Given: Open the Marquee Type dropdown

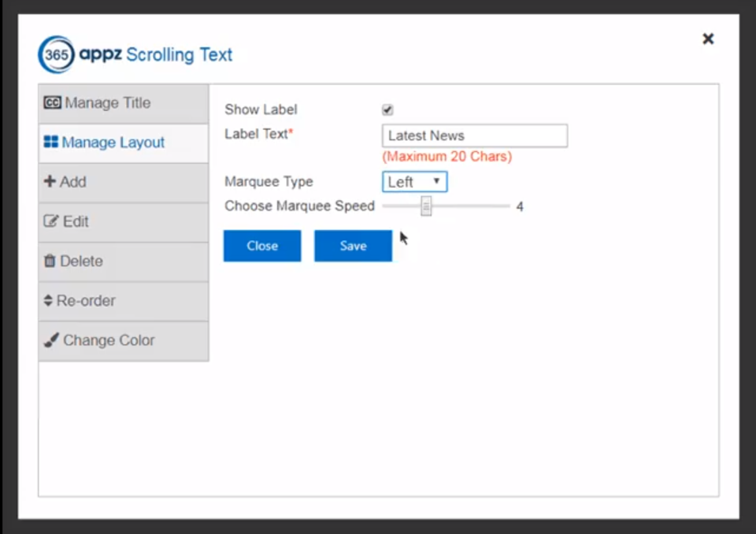Looking at the screenshot, I should point(414,182).
